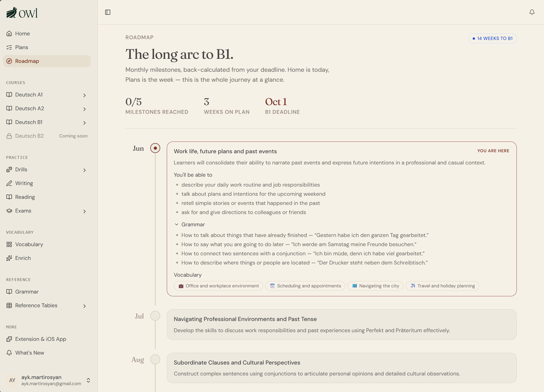This screenshot has height=392, width=544.
Task: Open Extension & iOS App link
Action: (x=47, y=339)
